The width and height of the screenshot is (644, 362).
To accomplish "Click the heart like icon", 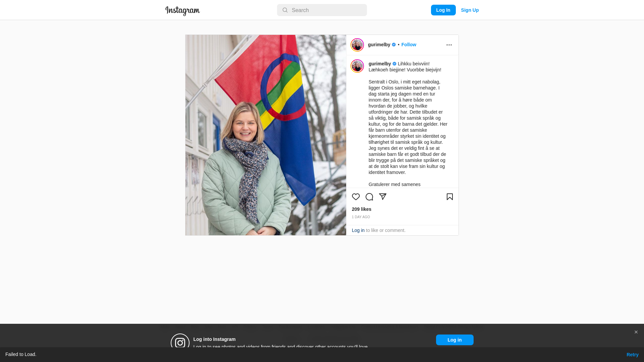I will point(356,197).
